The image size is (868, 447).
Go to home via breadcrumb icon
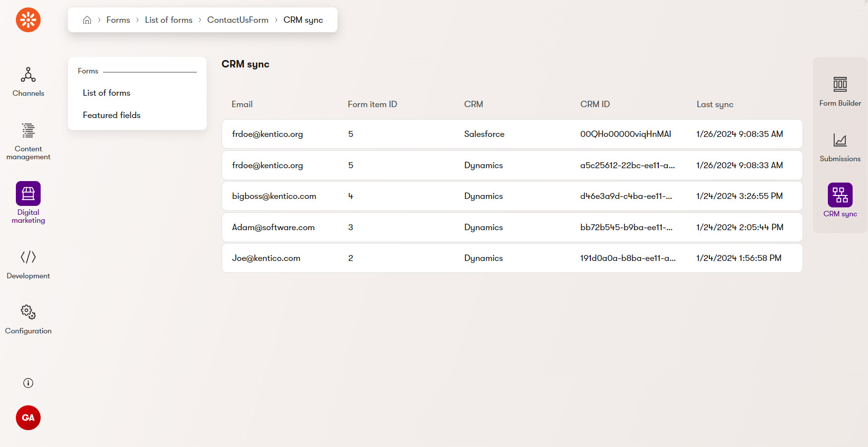click(x=87, y=20)
